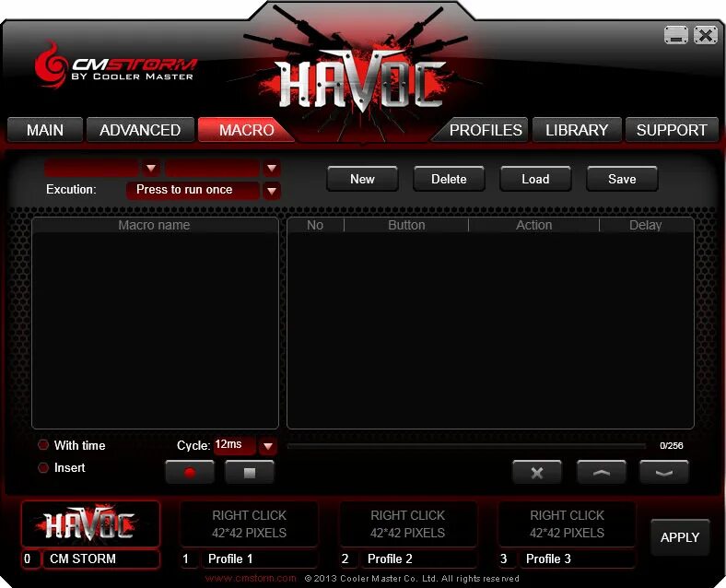
Task: Click the Load macro button
Action: (535, 179)
